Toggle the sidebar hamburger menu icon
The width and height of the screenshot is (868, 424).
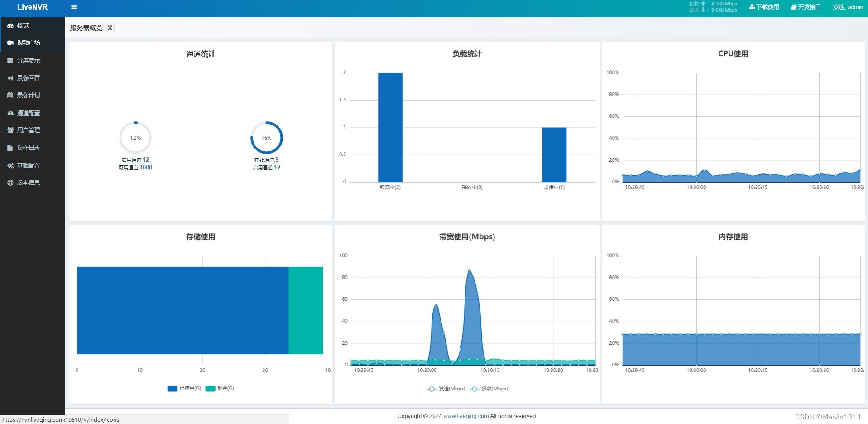click(x=74, y=7)
